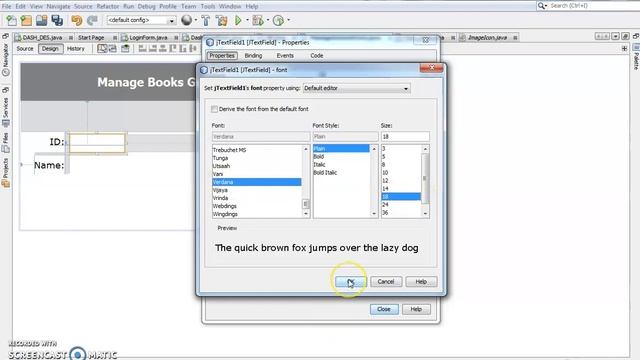Click OK in the font dialog

(351, 282)
